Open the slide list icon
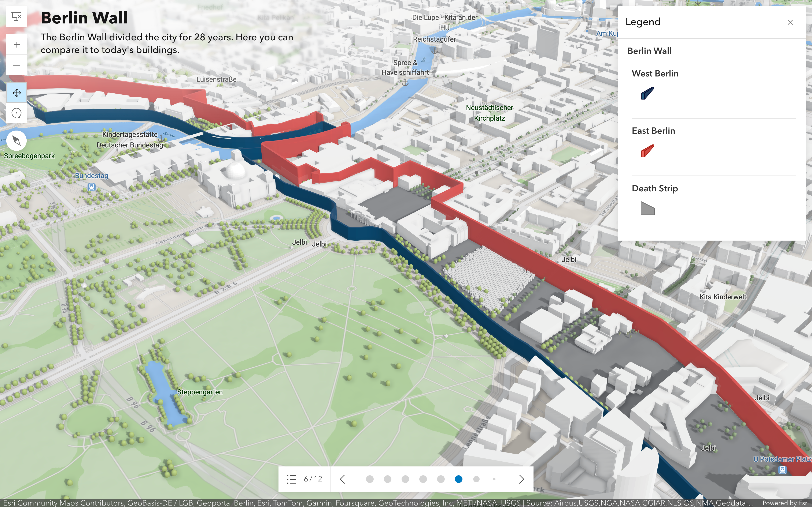This screenshot has height=507, width=812. coord(291,479)
